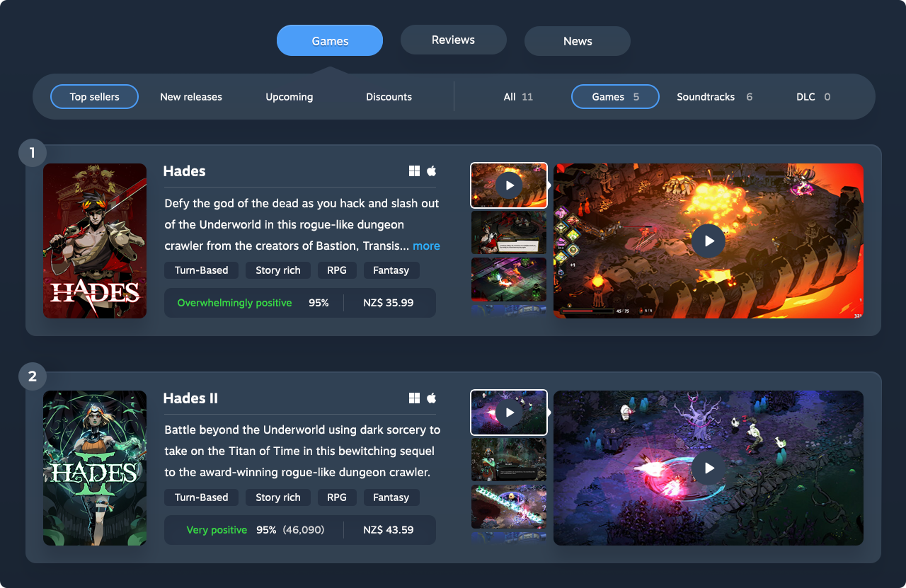Filter by Games 5 category
This screenshot has height=588, width=906.
pos(615,97)
